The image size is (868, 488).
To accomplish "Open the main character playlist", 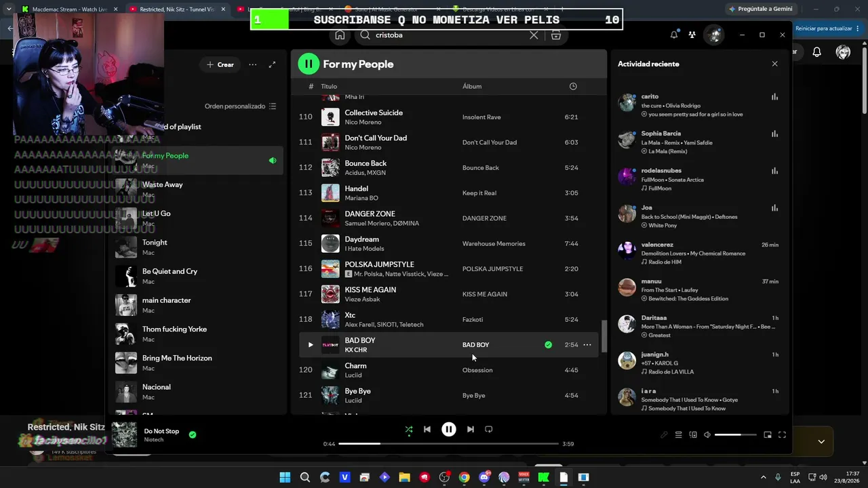I will click(x=197, y=305).
